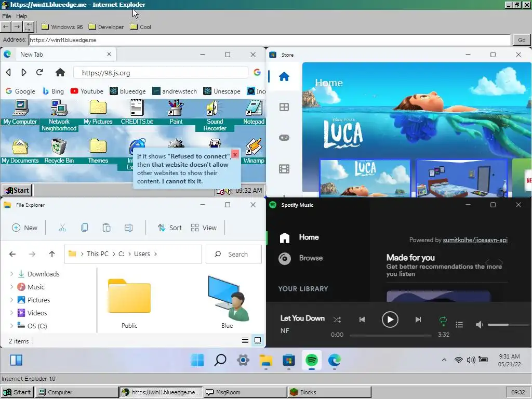Open View dropdown in File Explorer
The width and height of the screenshot is (532, 399).
204,228
